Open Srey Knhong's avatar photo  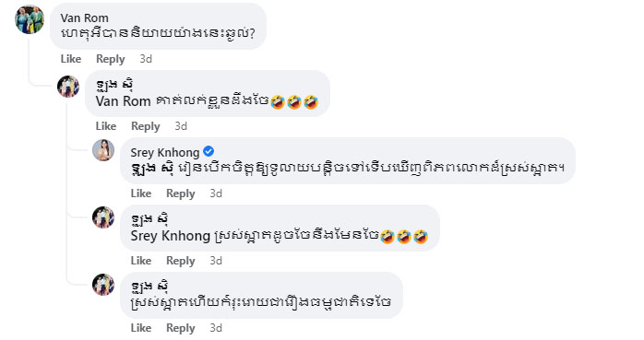[103, 150]
